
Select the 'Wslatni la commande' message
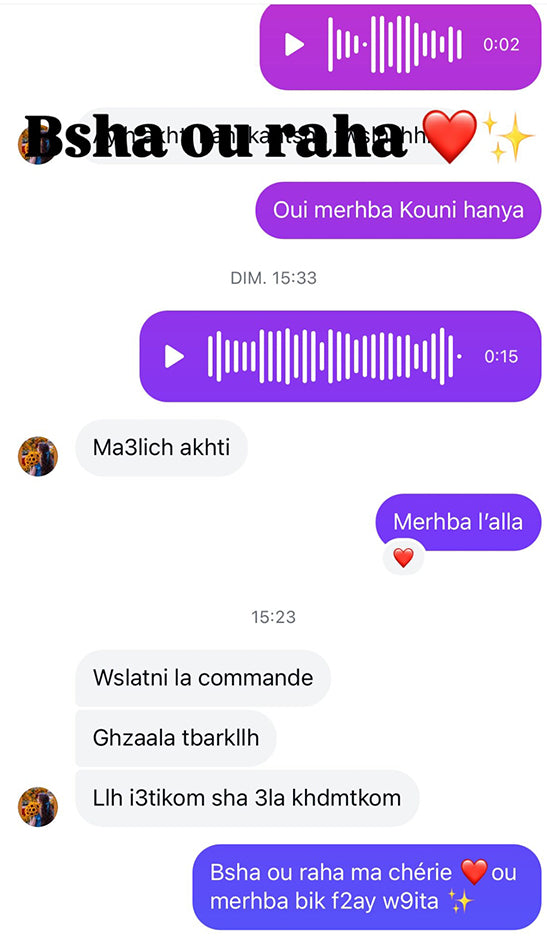coord(203,678)
